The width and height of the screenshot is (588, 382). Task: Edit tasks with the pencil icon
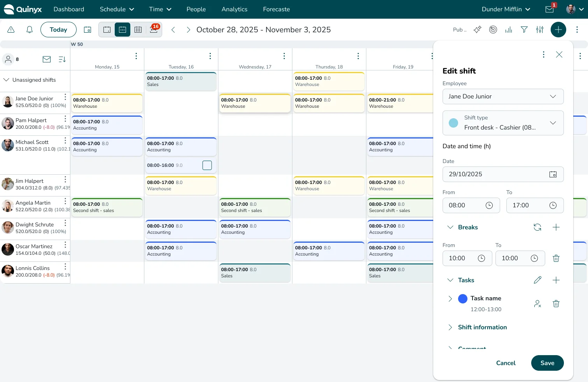(x=537, y=280)
